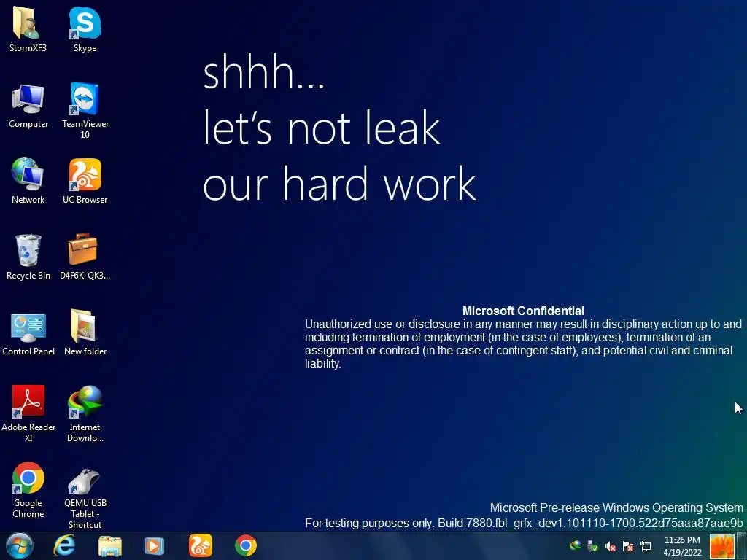
Task: Open Internet Download Manager shortcut
Action: [x=85, y=413]
